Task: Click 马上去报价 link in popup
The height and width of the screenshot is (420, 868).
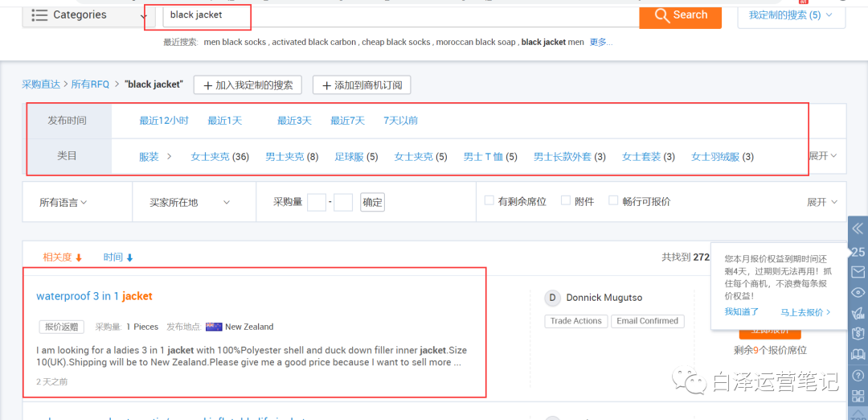Action: point(805,312)
